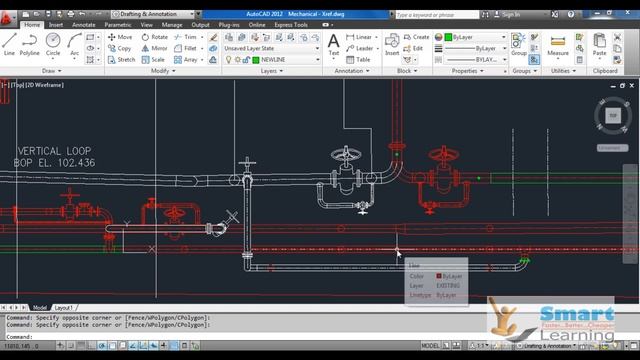Open the AutoCAD application menu button
Screen dimensions: 640x360
[7, 18]
